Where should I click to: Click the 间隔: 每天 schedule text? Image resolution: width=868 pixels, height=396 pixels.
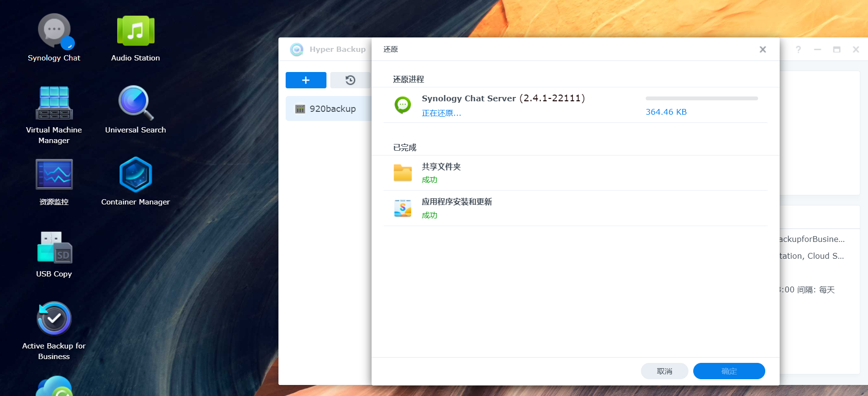pyautogui.click(x=816, y=290)
